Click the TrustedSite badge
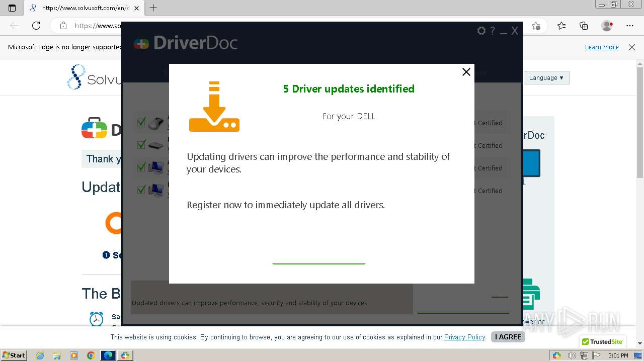644x362 pixels. pos(603,341)
